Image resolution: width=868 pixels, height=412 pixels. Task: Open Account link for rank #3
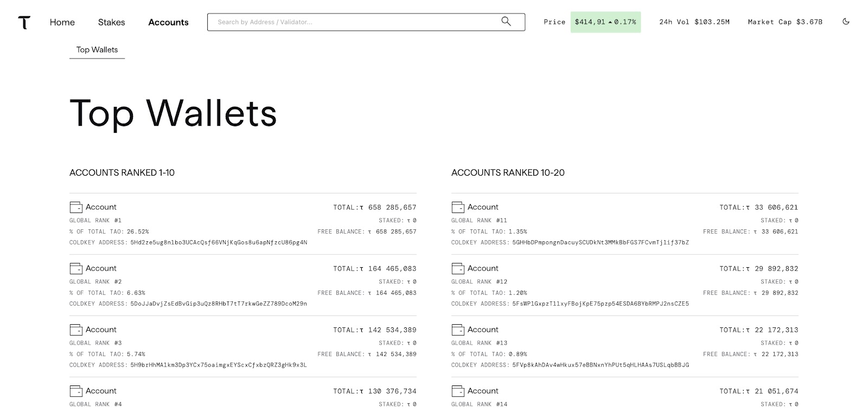point(101,330)
